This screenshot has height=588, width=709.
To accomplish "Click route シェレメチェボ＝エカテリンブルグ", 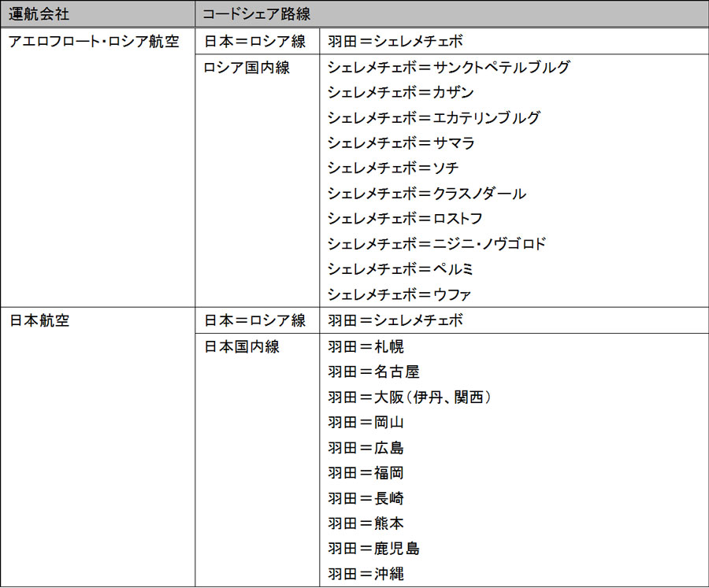I will [433, 118].
